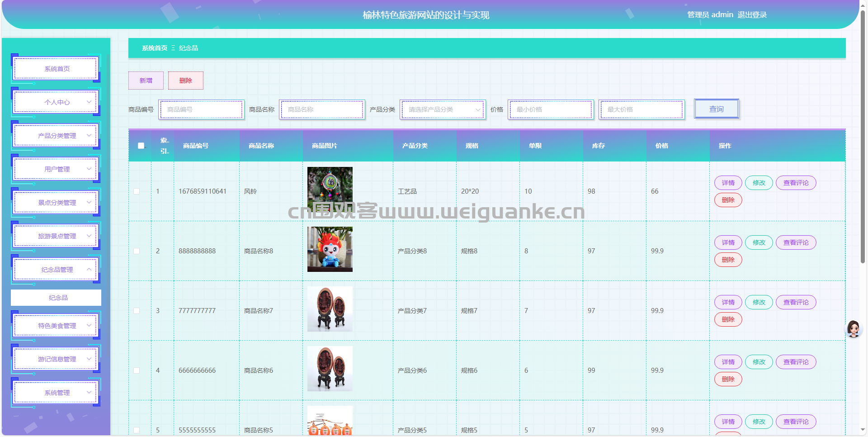Screen dimensions: 868x437
Task: Expand the 游记信息管理 menu
Action: [56, 359]
